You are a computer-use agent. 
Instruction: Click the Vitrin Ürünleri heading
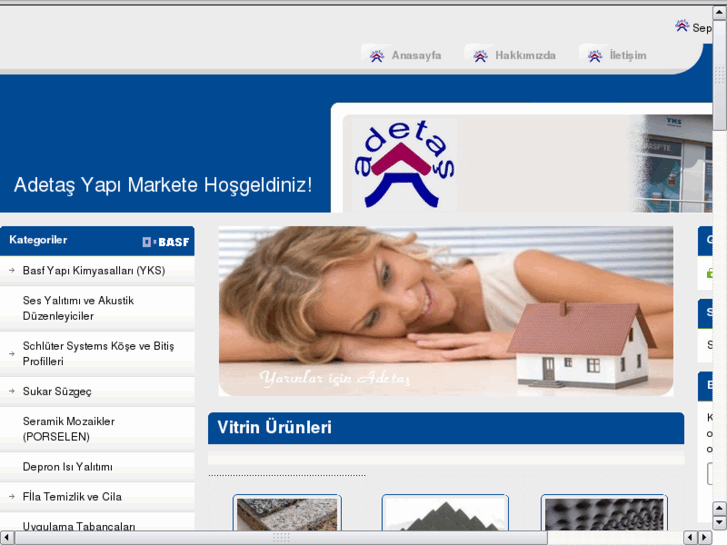[274, 428]
